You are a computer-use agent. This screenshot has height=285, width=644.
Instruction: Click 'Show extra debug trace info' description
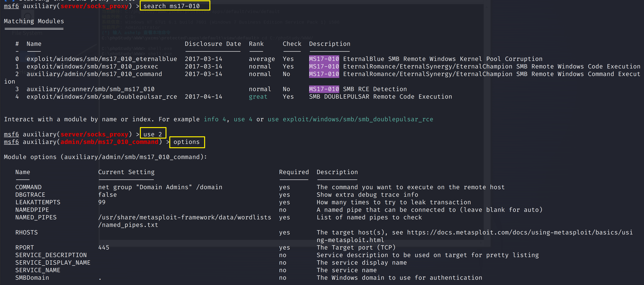point(367,195)
